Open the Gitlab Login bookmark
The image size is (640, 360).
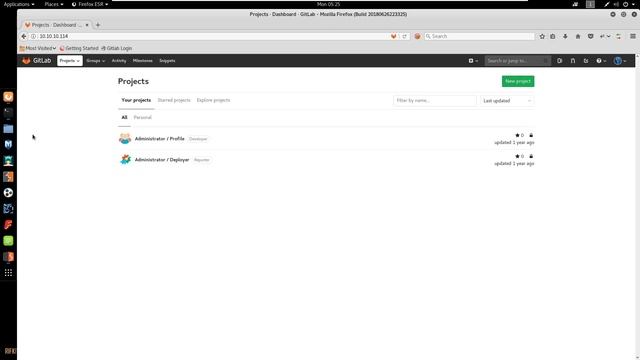[x=116, y=48]
